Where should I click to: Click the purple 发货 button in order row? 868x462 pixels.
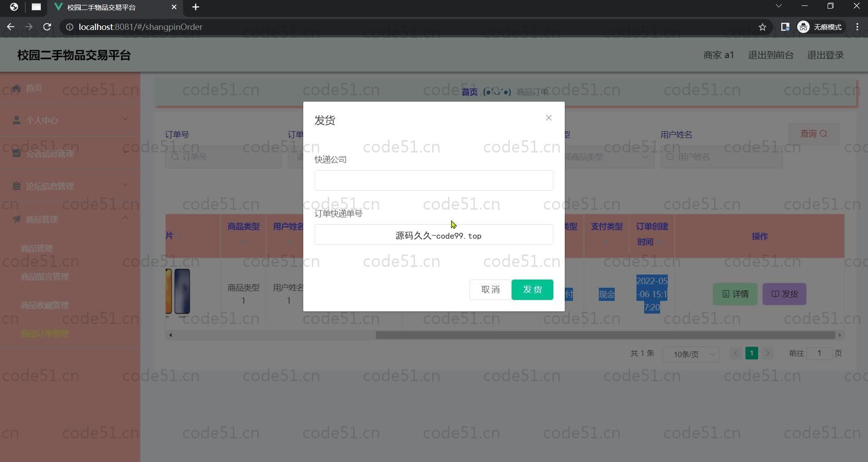coord(784,294)
